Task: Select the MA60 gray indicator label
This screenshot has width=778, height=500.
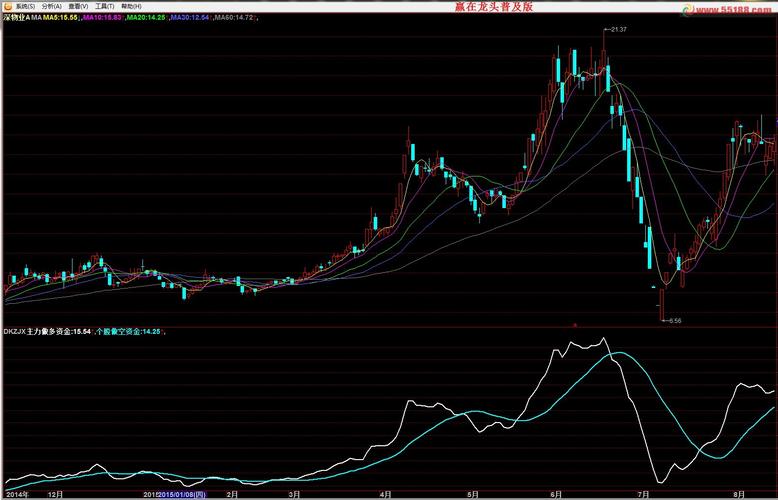Action: [233, 17]
